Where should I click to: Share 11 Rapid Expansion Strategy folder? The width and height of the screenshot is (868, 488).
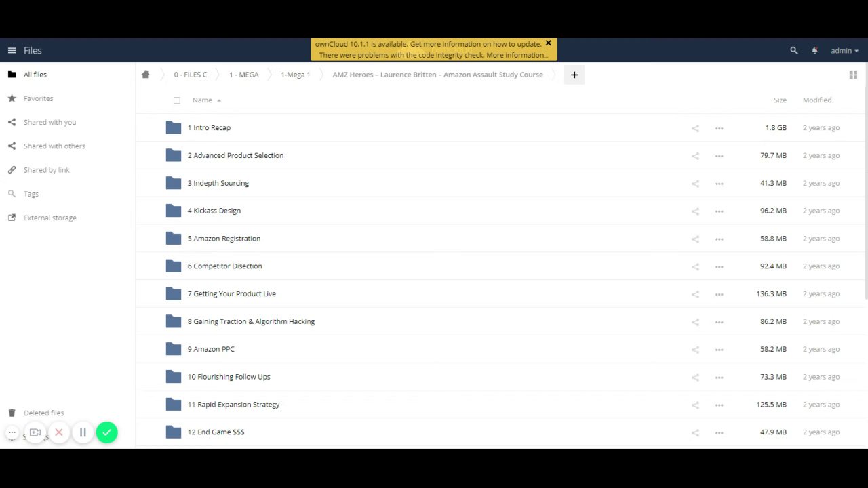[695, 405]
